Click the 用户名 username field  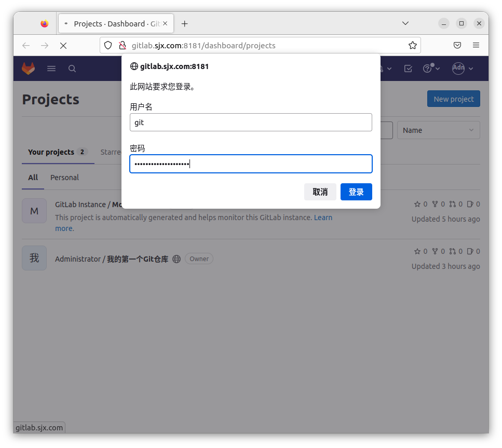251,123
